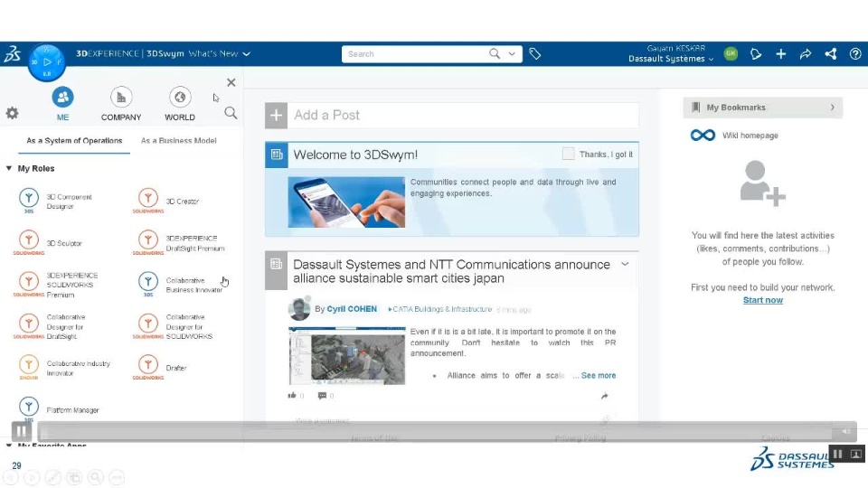868x488 pixels.
Task: Select Collaborative Designer for DraftSight role
Action: point(50,326)
